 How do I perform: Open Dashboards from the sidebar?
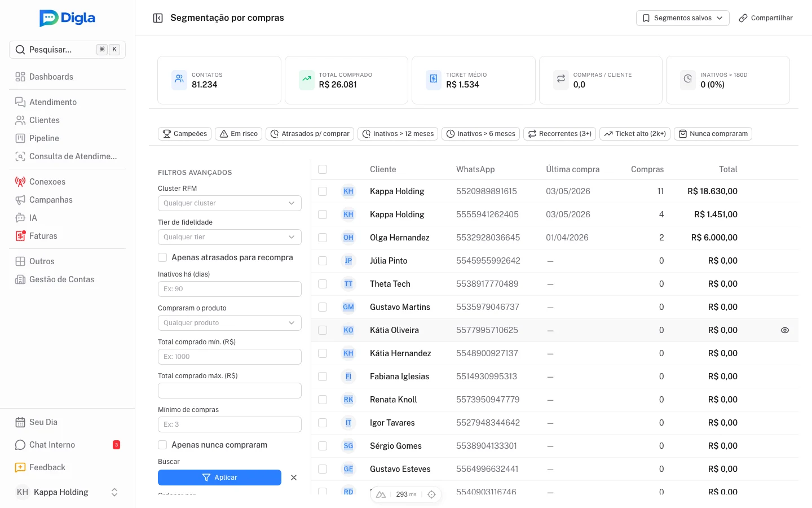click(67, 77)
